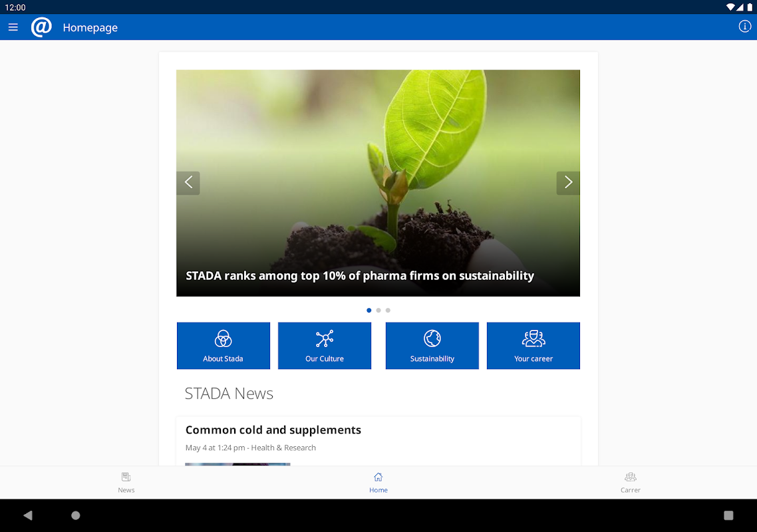
Task: Tap the battery status icon
Action: click(x=750, y=7)
